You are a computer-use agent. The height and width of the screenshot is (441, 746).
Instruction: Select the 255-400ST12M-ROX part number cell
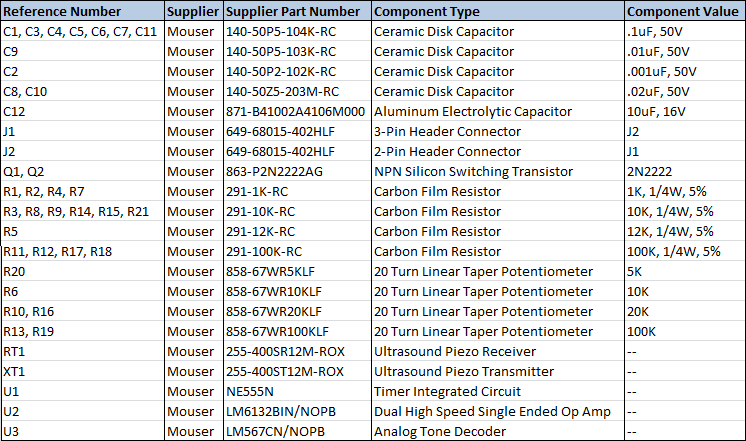(297, 371)
